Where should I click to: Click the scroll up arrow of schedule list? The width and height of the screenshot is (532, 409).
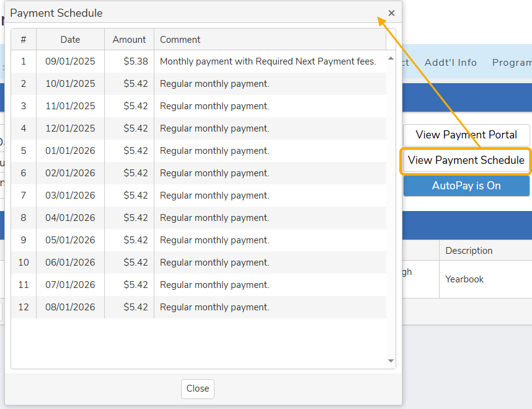[391, 58]
